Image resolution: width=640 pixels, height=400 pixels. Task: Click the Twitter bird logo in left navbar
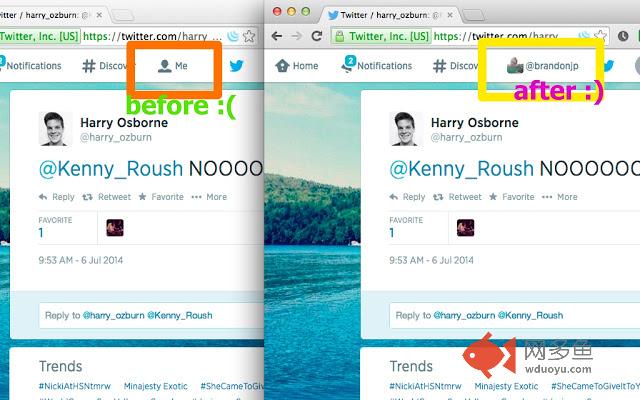(236, 65)
